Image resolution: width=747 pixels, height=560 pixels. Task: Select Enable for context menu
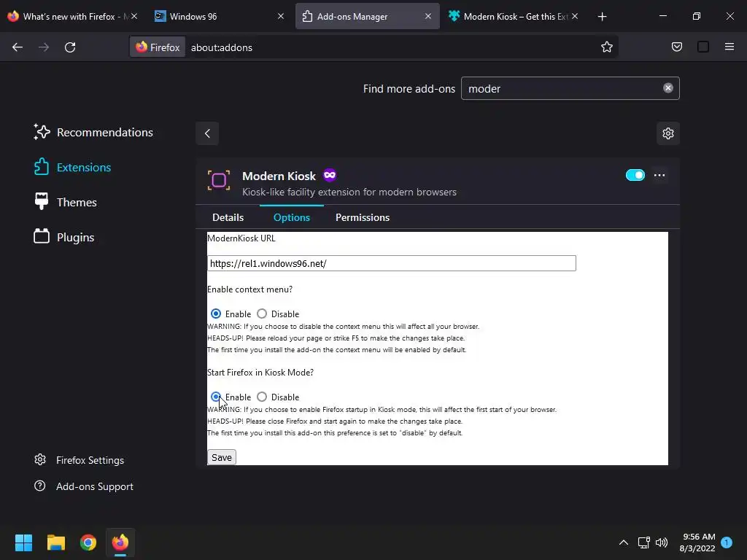(216, 314)
